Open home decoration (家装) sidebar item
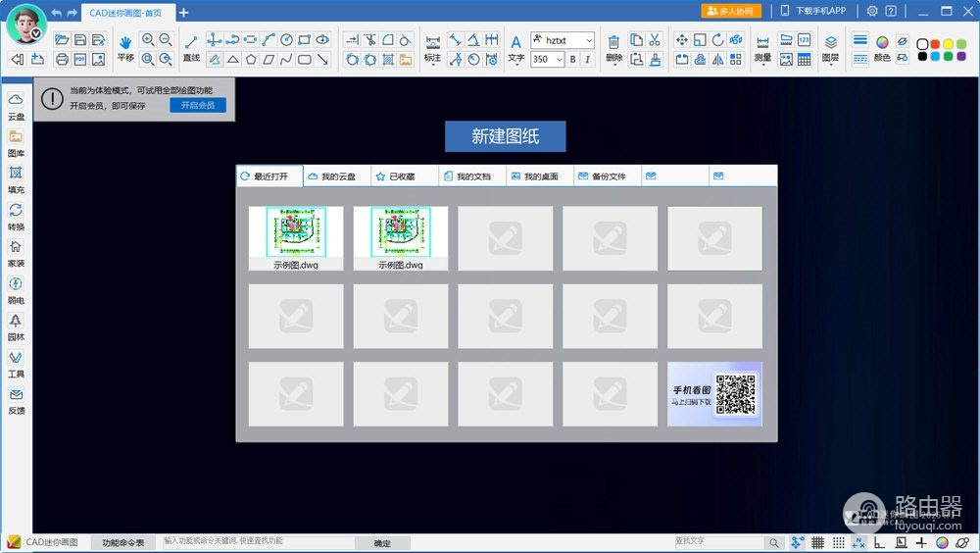980x553 pixels. coord(16,253)
